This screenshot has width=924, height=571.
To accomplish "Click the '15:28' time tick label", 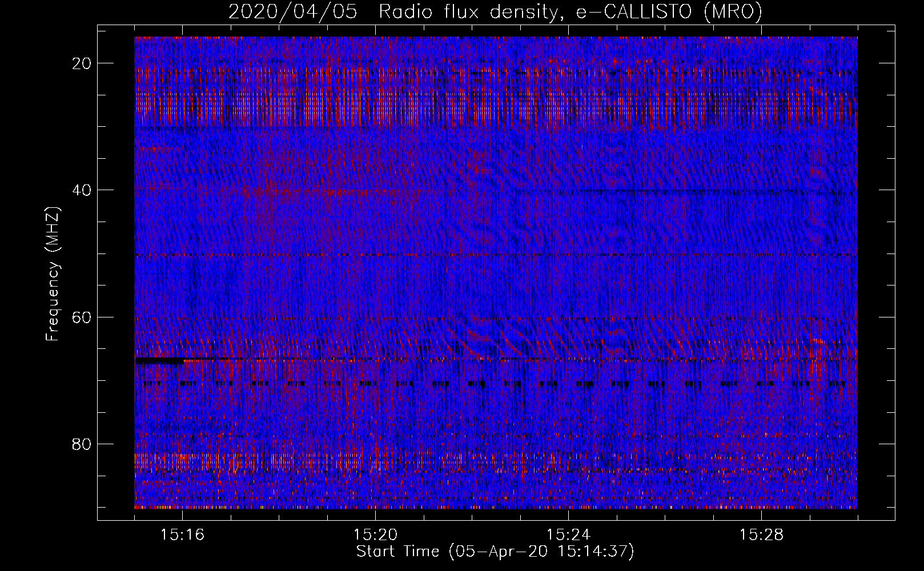I will click(x=761, y=535).
